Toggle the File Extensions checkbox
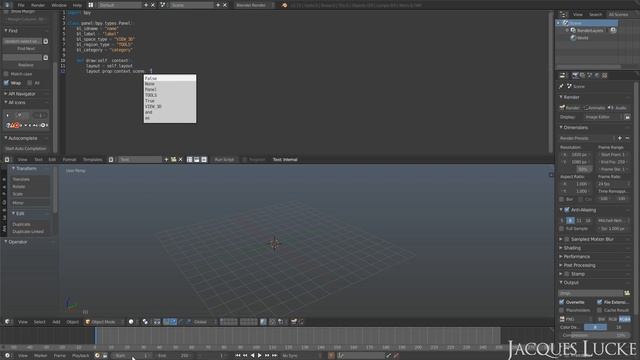 click(599, 302)
